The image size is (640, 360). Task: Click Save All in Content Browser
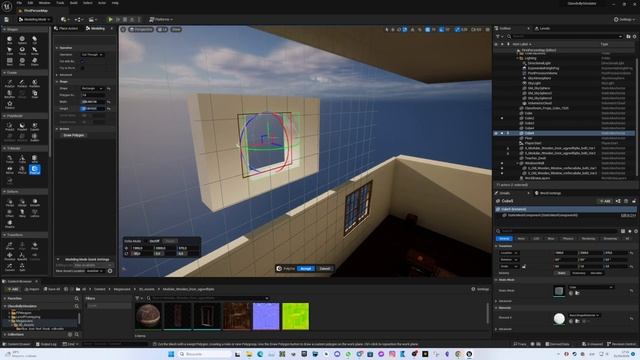coord(52,289)
